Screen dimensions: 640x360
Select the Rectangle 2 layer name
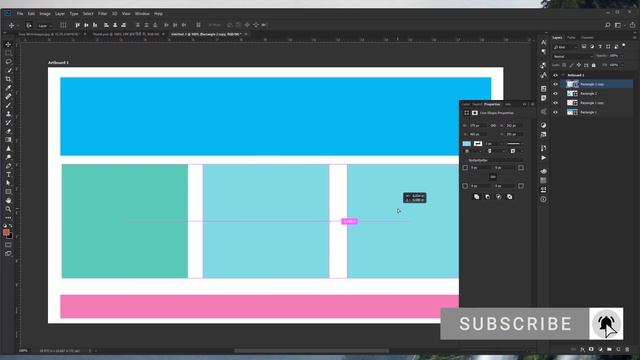589,93
